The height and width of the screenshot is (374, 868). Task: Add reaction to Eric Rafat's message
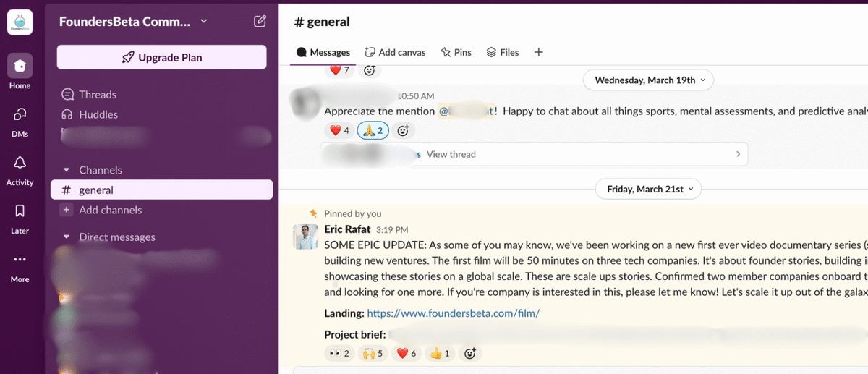(469, 353)
